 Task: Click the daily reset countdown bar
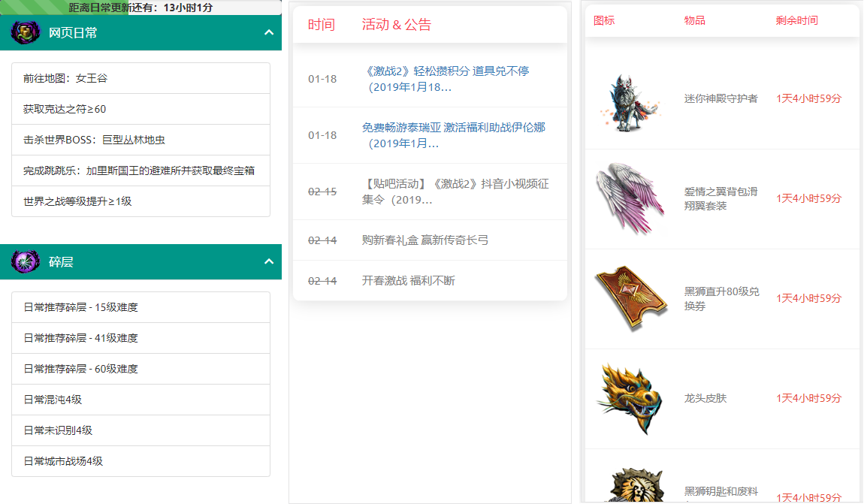tap(140, 8)
